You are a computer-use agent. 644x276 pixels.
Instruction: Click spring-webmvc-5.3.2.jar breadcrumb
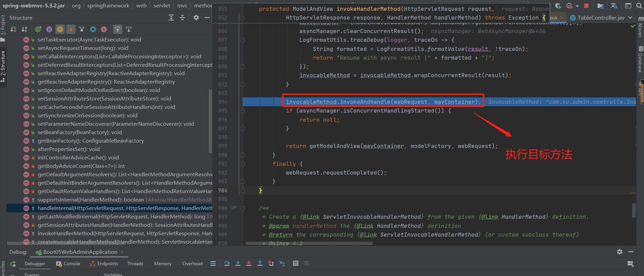click(x=34, y=5)
